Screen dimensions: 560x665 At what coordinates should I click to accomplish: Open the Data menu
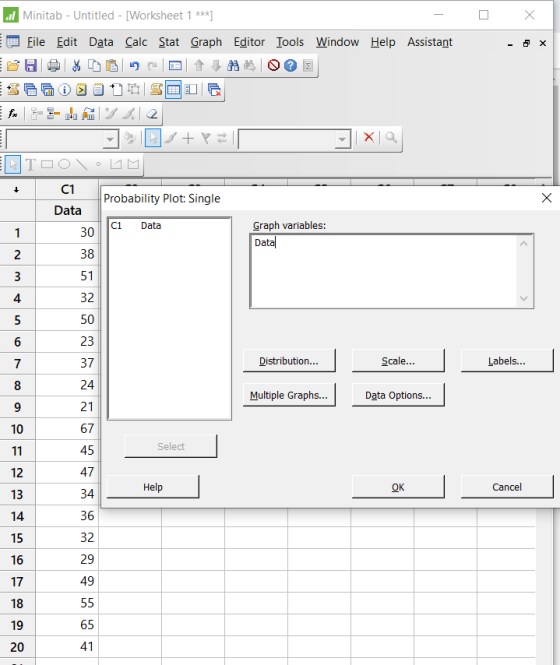point(101,42)
